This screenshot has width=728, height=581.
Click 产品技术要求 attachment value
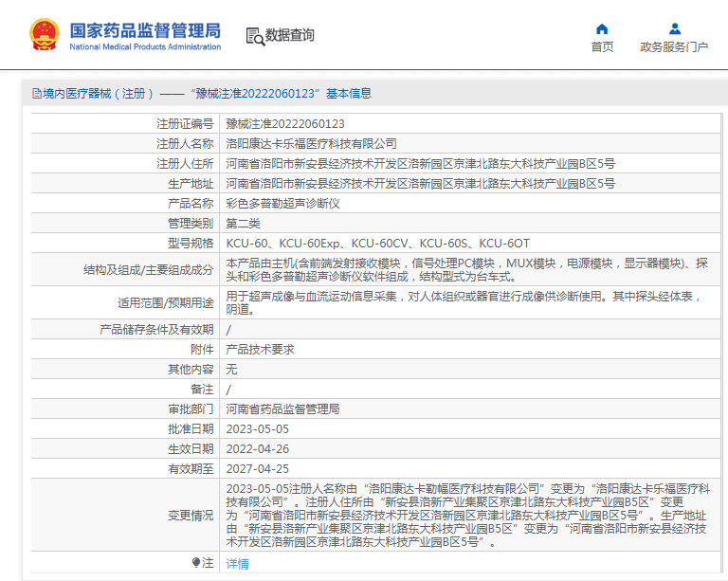(x=260, y=350)
